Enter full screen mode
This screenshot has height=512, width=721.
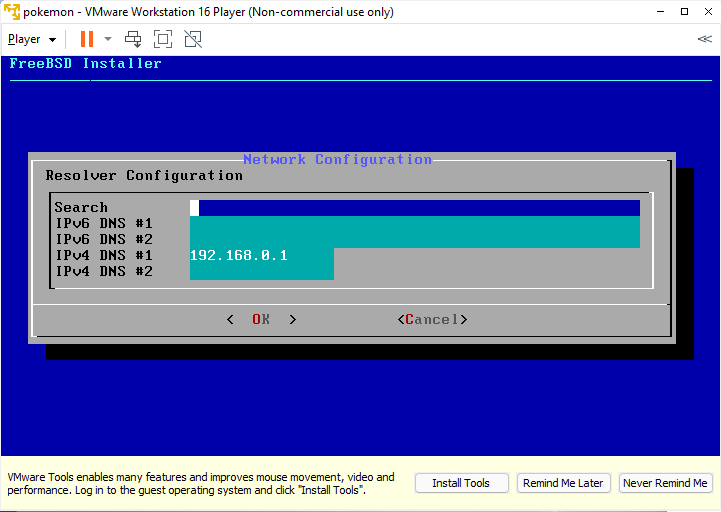[163, 39]
